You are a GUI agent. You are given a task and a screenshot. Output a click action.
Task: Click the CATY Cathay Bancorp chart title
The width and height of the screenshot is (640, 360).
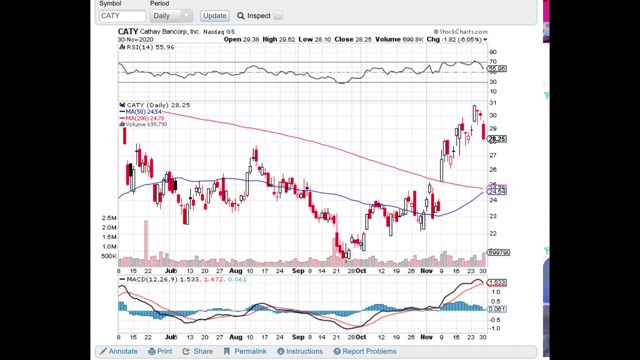click(x=176, y=31)
